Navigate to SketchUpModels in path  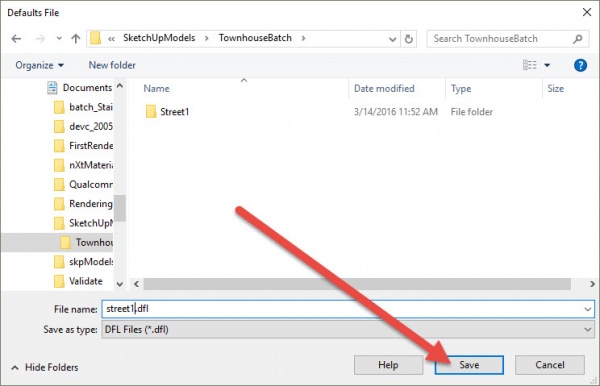click(159, 38)
